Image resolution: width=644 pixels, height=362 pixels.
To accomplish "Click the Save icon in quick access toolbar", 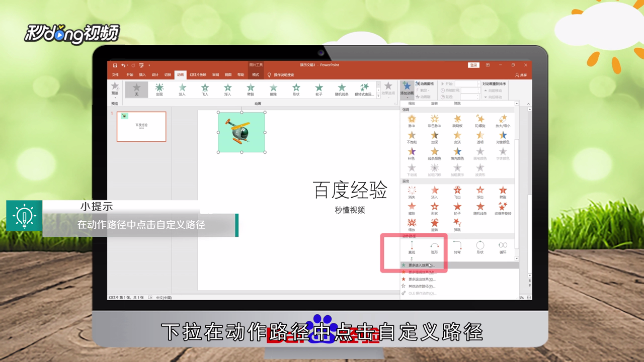I will pos(115,65).
